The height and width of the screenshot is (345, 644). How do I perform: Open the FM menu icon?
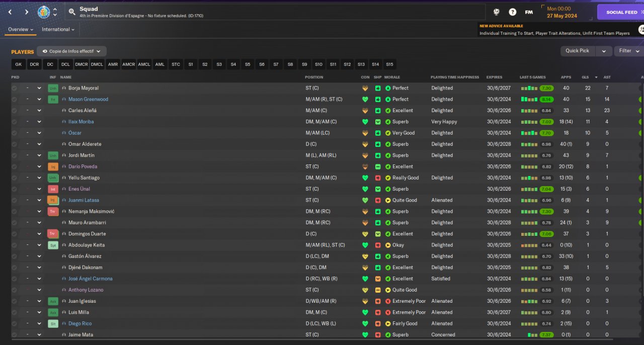point(529,12)
